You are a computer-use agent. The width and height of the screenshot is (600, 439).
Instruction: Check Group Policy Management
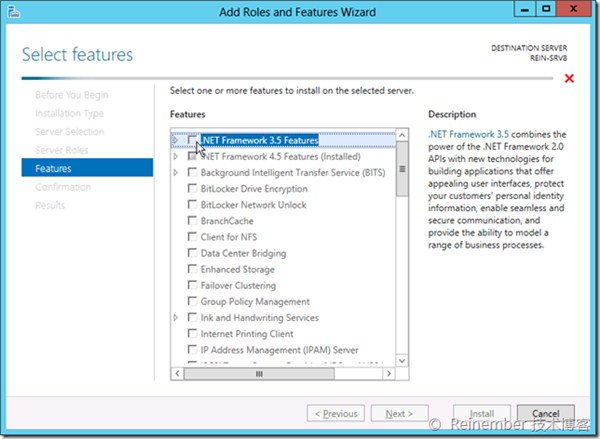(192, 301)
